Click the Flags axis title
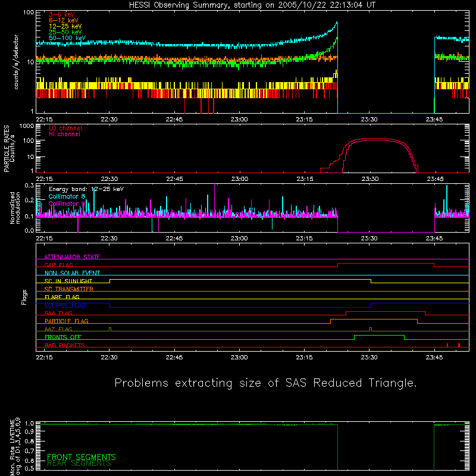This screenshot has height=476, width=476. (24, 297)
